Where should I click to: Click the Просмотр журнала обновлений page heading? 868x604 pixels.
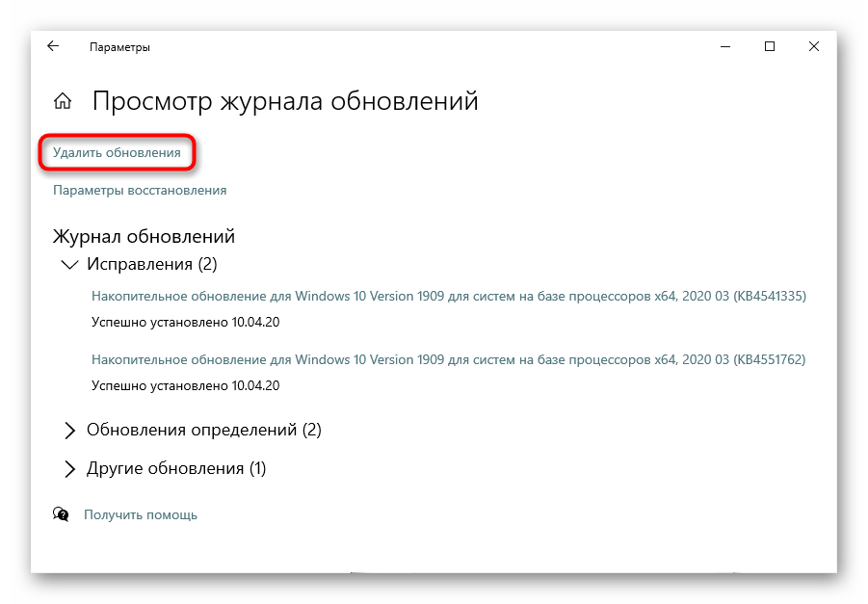[x=284, y=101]
